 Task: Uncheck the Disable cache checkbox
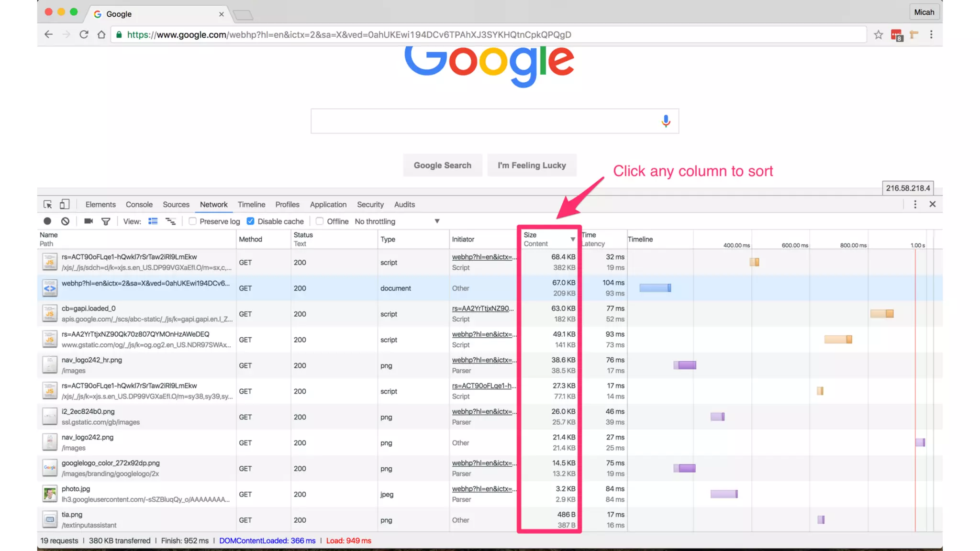tap(250, 221)
